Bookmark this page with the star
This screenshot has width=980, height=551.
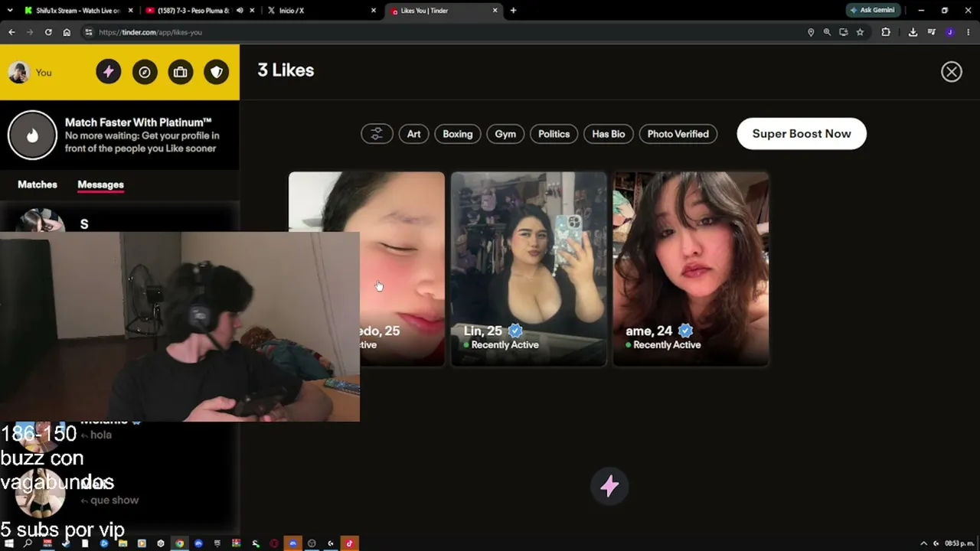860,32
